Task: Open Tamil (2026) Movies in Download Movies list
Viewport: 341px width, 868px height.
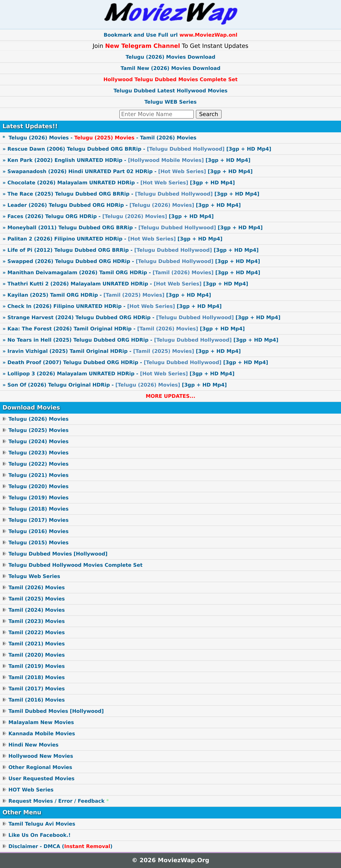Action: pos(36,587)
